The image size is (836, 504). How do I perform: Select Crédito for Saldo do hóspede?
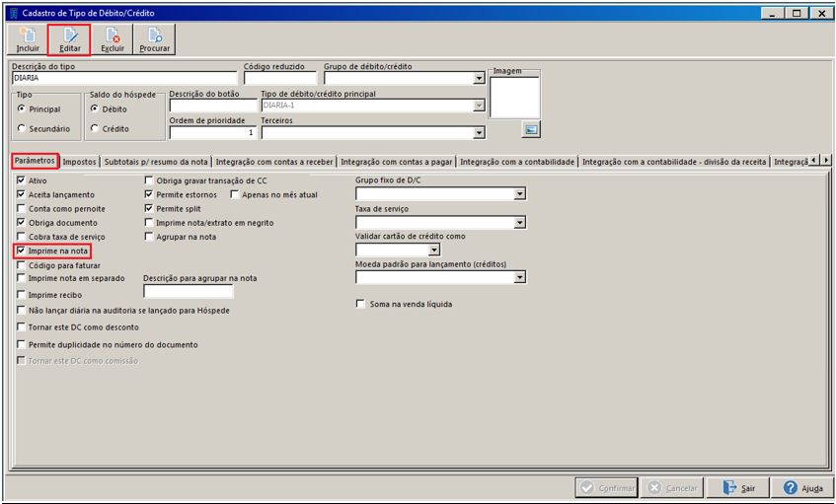point(95,128)
